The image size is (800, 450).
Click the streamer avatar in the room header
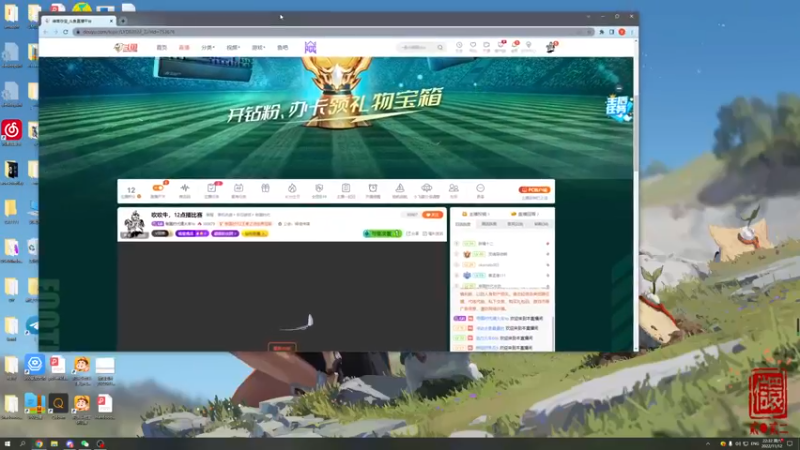(x=135, y=224)
